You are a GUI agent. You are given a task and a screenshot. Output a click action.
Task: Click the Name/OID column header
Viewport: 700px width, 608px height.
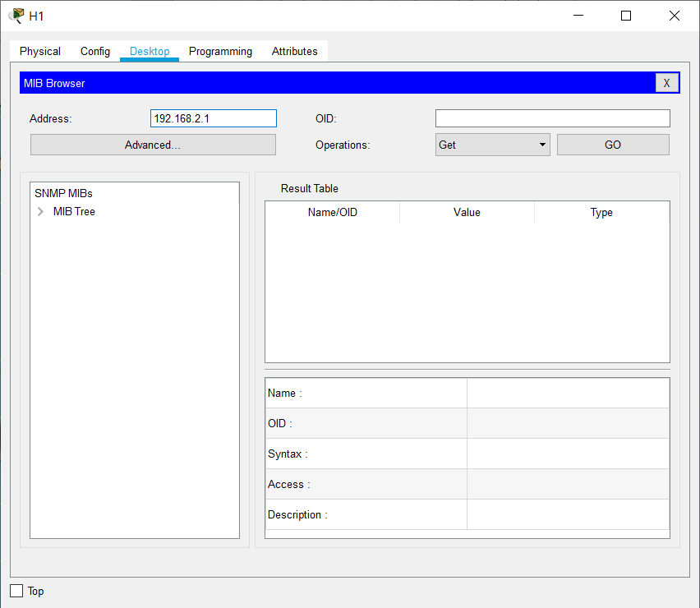(x=332, y=212)
